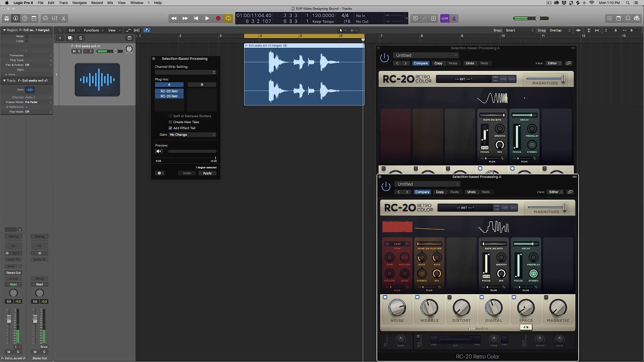Click the master volume slider in control bar
Screen dimensions: 644x362
(531, 19)
